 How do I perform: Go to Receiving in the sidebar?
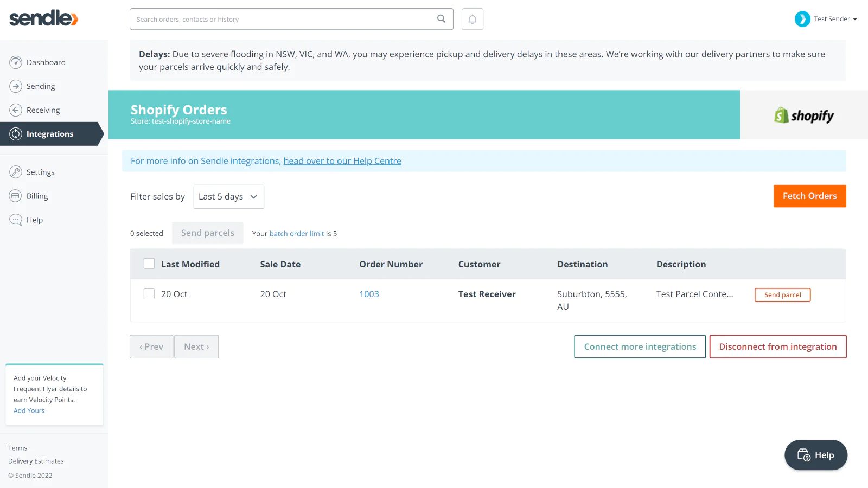[x=43, y=110]
